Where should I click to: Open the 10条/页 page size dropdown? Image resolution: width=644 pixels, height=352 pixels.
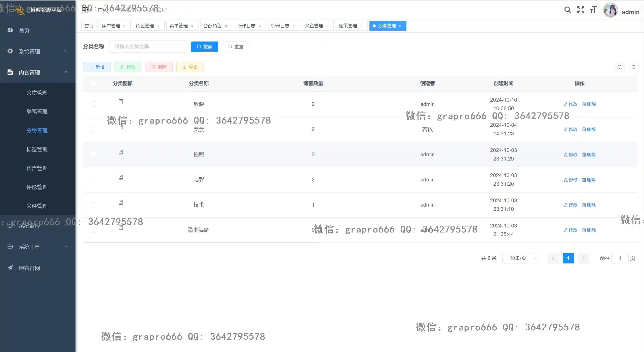pos(521,258)
